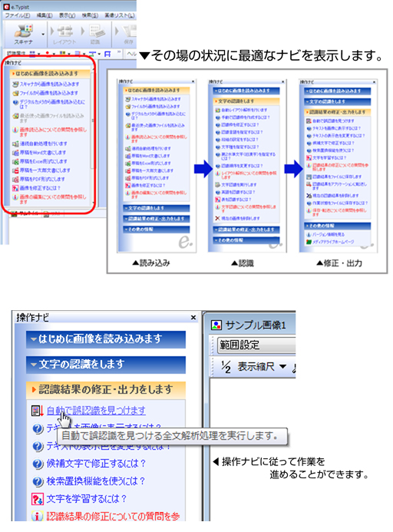
Task: Expand 文字の認識をします in 読み込み panel
Action: pyautogui.click(x=157, y=208)
